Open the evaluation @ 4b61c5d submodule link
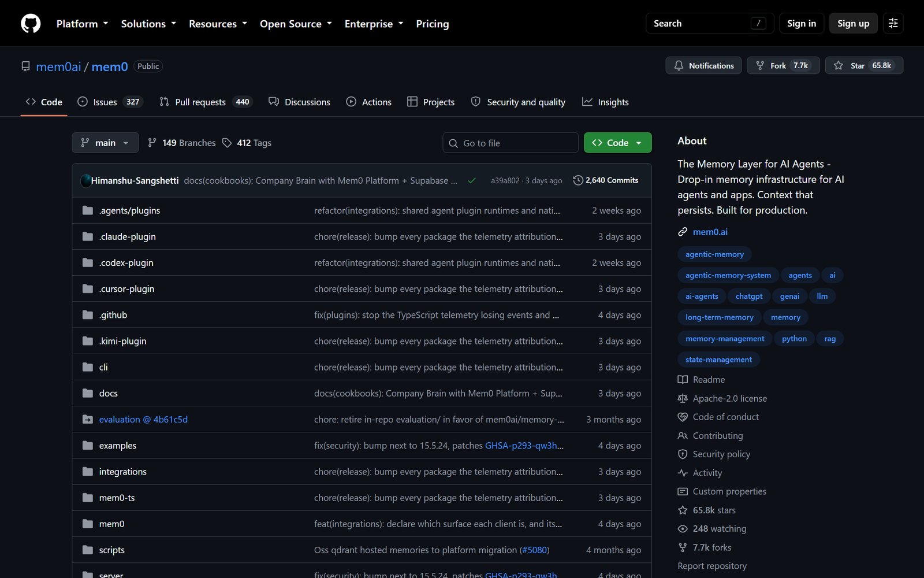Image resolution: width=924 pixels, height=578 pixels. (143, 419)
